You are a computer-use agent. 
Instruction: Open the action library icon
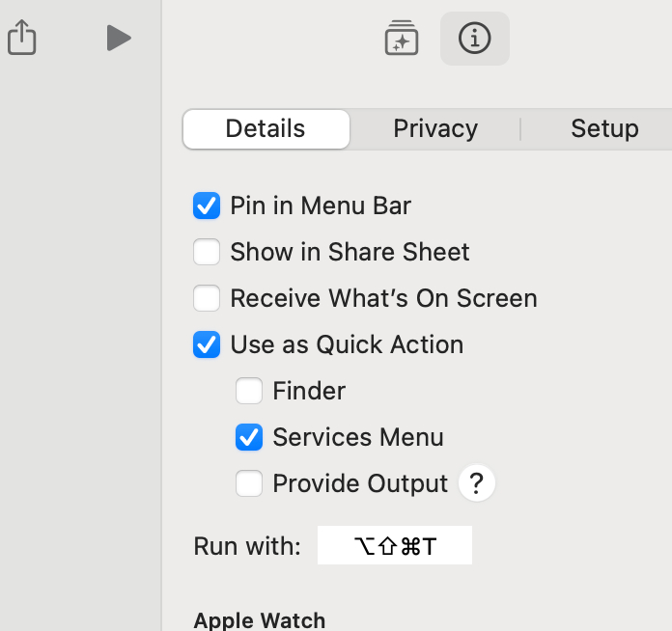400,39
